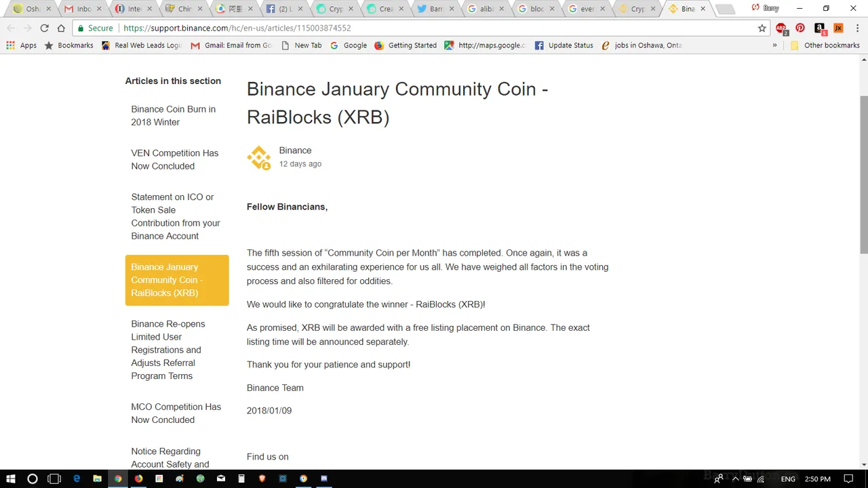Viewport: 868px width, 488px height.
Task: Open the Pinterest extension icon
Action: [800, 28]
